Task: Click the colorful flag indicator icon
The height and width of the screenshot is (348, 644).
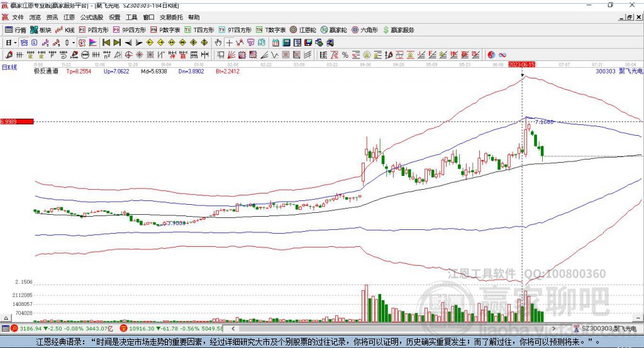Action: (93, 42)
